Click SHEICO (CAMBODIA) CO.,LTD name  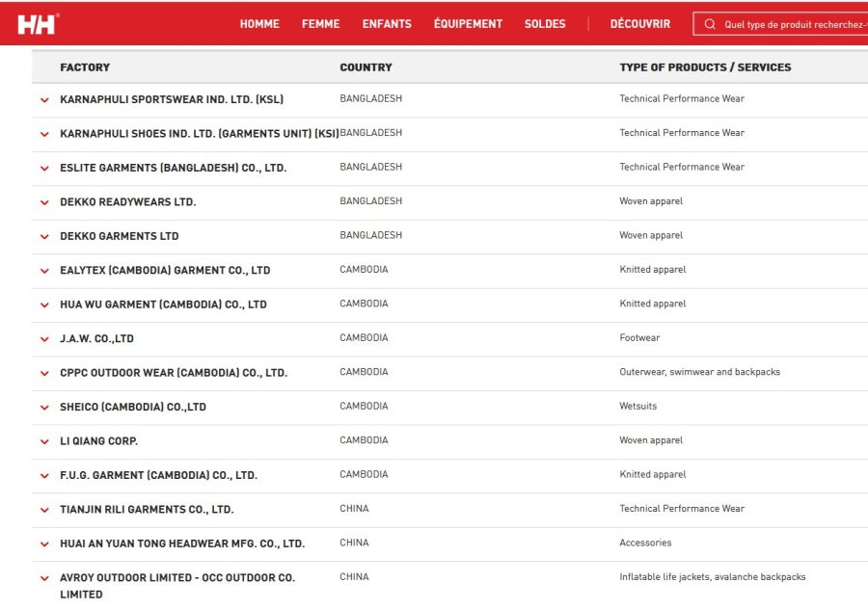[133, 407]
